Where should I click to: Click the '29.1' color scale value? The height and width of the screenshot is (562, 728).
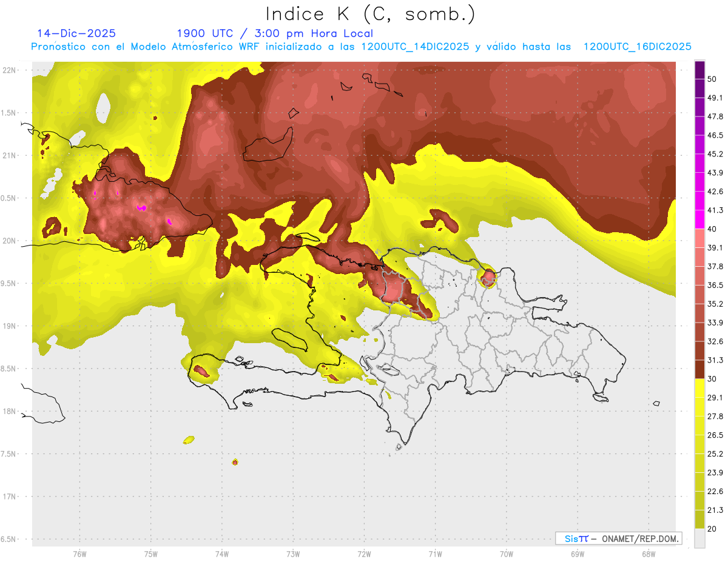pyautogui.click(x=715, y=398)
